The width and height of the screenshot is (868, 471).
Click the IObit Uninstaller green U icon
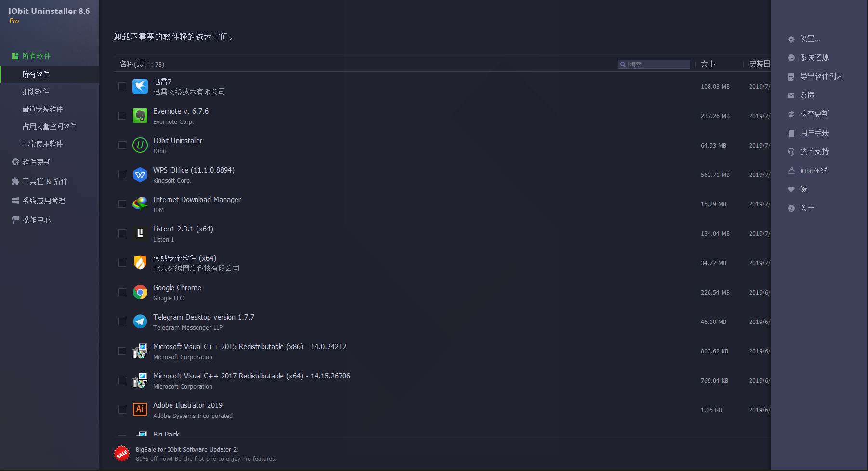140,145
